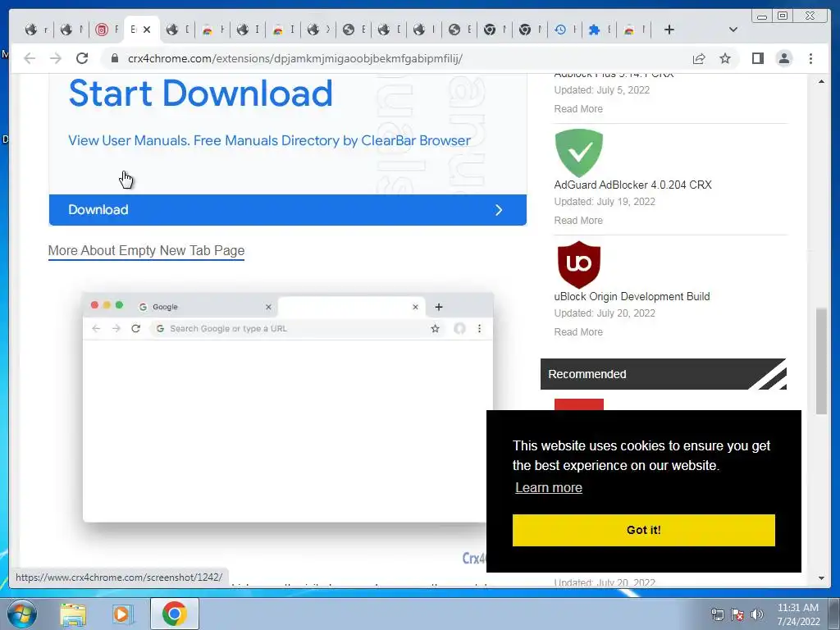
Task: Open Chrome side panel
Action: (x=757, y=58)
